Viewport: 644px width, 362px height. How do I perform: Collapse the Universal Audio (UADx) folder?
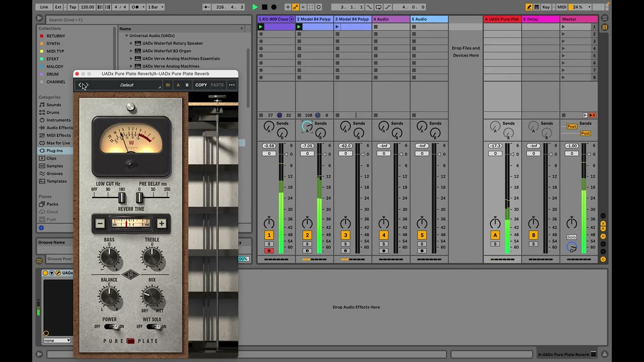pos(127,36)
